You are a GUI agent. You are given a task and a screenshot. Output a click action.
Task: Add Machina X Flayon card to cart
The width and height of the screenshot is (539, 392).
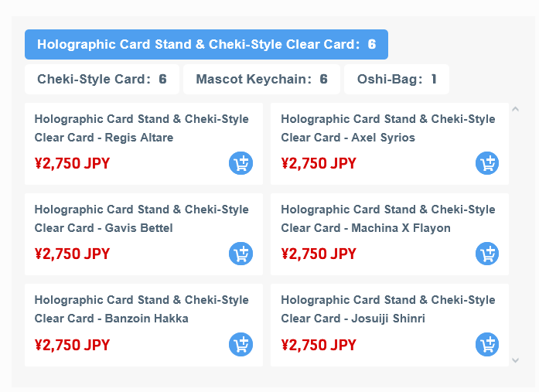[x=487, y=254]
